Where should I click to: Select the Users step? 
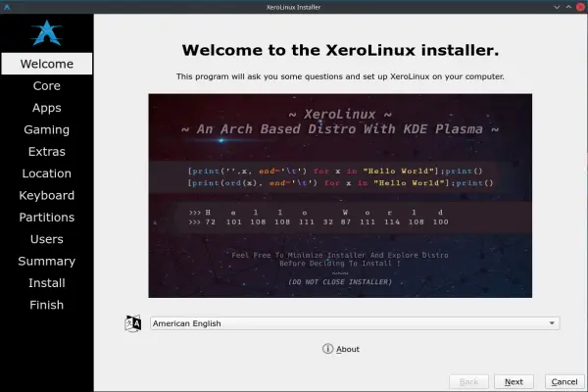(x=47, y=239)
